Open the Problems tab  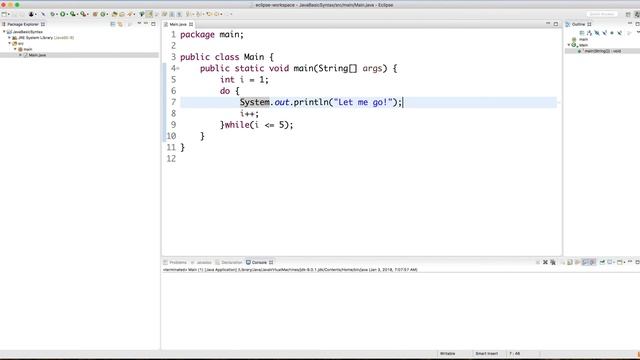(x=175, y=262)
